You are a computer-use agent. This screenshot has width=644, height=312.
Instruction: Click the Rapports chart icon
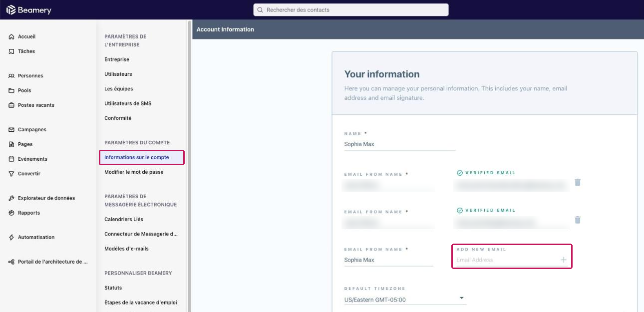tap(11, 213)
